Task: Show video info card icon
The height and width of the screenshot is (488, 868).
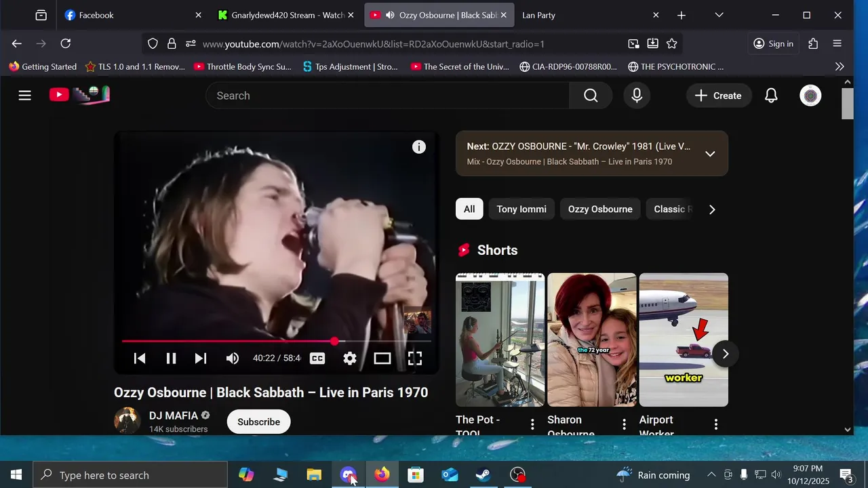Action: click(419, 147)
